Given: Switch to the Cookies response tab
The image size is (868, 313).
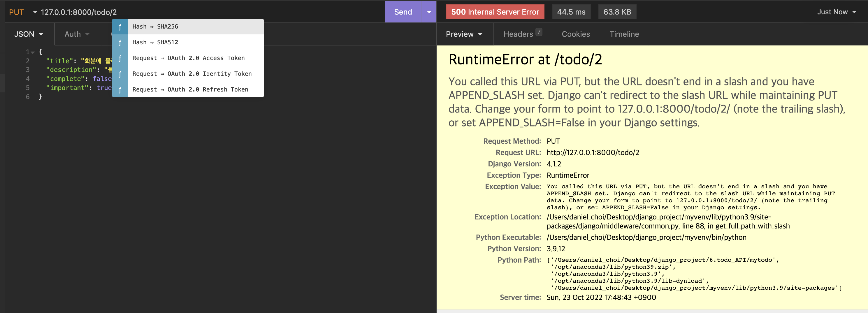Looking at the screenshot, I should coord(576,34).
